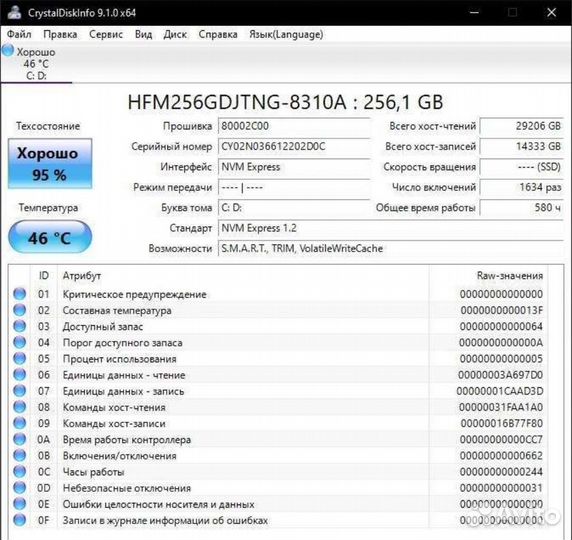This screenshot has width=572, height=540.
Task: Click the ID column header
Action: 43,275
